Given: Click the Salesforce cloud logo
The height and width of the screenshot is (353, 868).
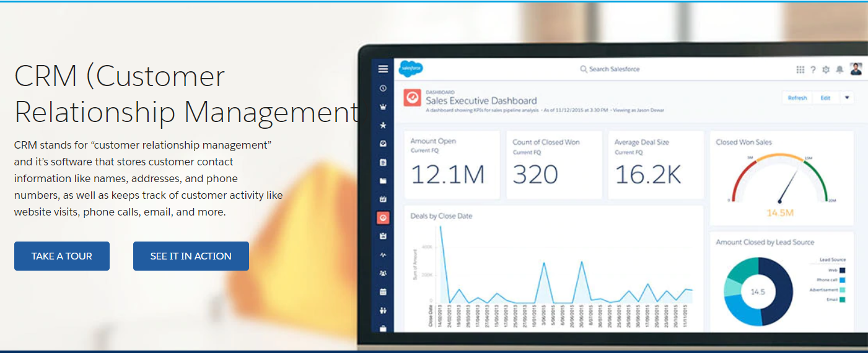Looking at the screenshot, I should coord(411,69).
